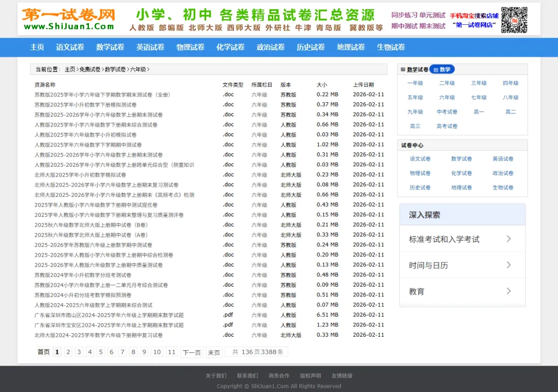Open 2025秋六年级数学北师大版上册期中试卷（B卷）

click(x=91, y=225)
